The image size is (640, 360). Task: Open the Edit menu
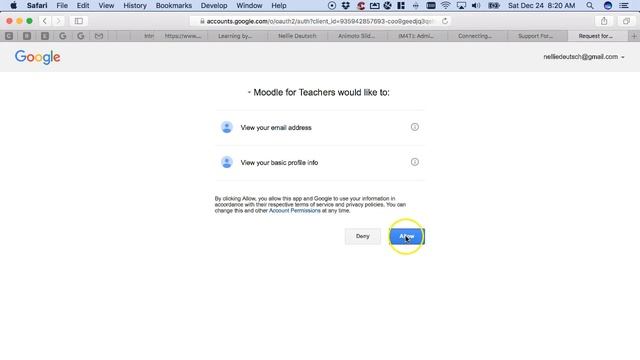click(x=83, y=5)
